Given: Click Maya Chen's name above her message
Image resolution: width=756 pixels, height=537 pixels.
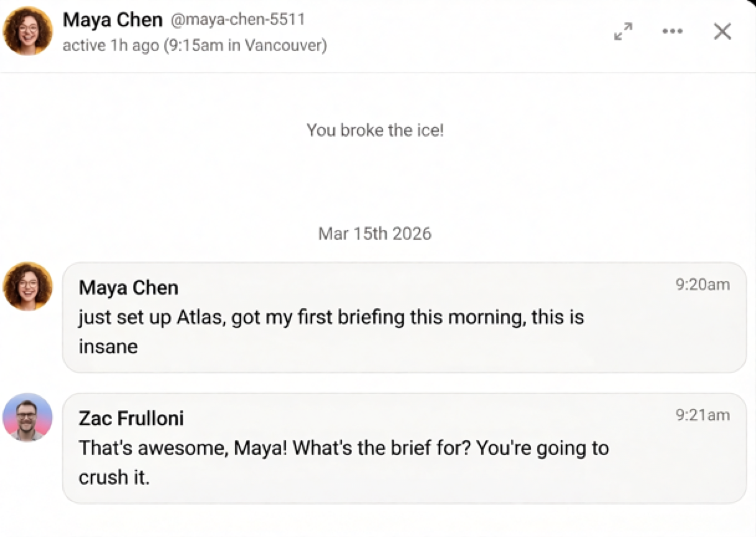Looking at the screenshot, I should tap(128, 287).
